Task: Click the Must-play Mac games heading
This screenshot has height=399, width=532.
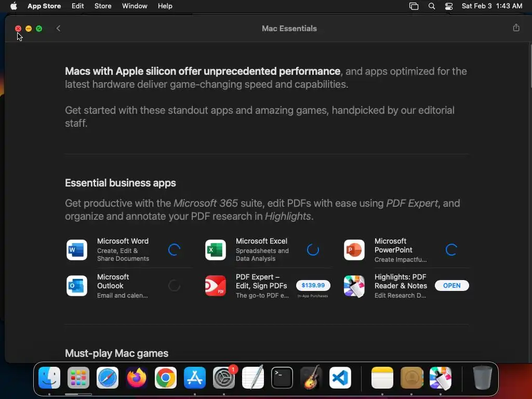Action: (x=117, y=353)
